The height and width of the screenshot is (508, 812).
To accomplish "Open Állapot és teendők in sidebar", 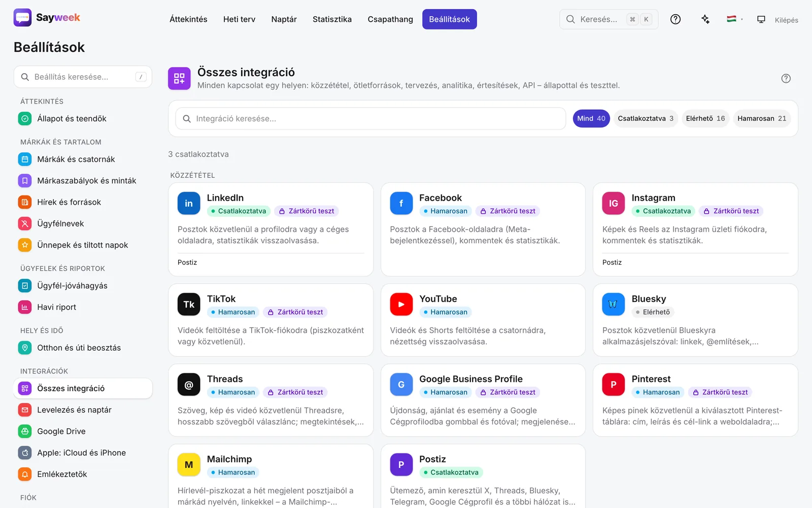I will pos(83,118).
